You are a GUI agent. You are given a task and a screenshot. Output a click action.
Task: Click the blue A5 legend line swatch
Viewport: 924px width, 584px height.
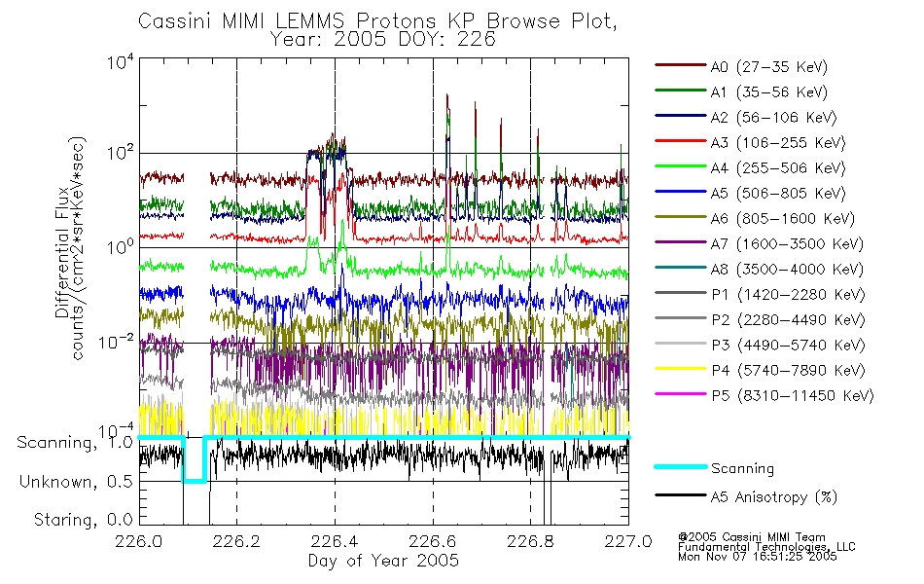point(680,191)
